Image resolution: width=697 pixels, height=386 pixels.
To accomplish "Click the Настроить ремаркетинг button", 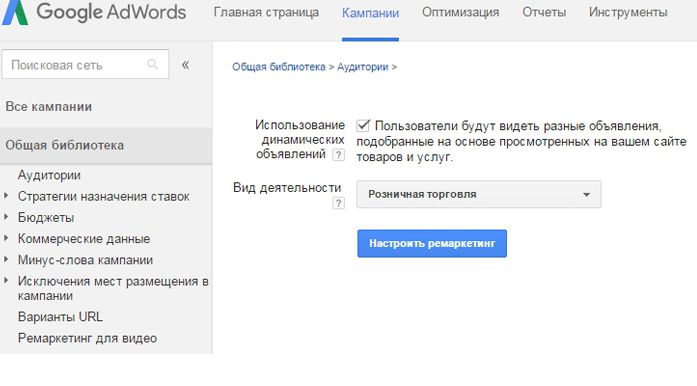I will click(432, 243).
